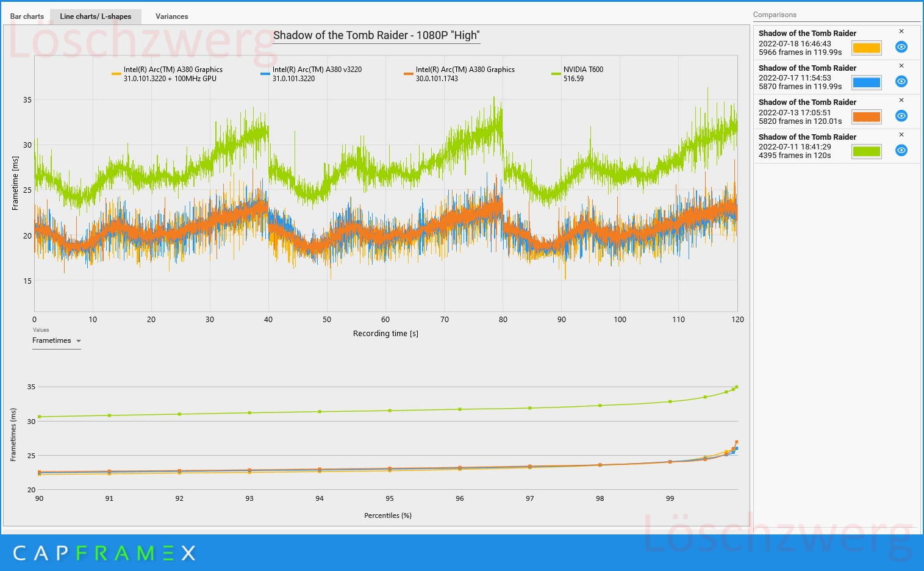The image size is (924, 571).
Task: Click the chart title Shadow of the Tomb Raider - 1080P
Action: click(x=376, y=35)
